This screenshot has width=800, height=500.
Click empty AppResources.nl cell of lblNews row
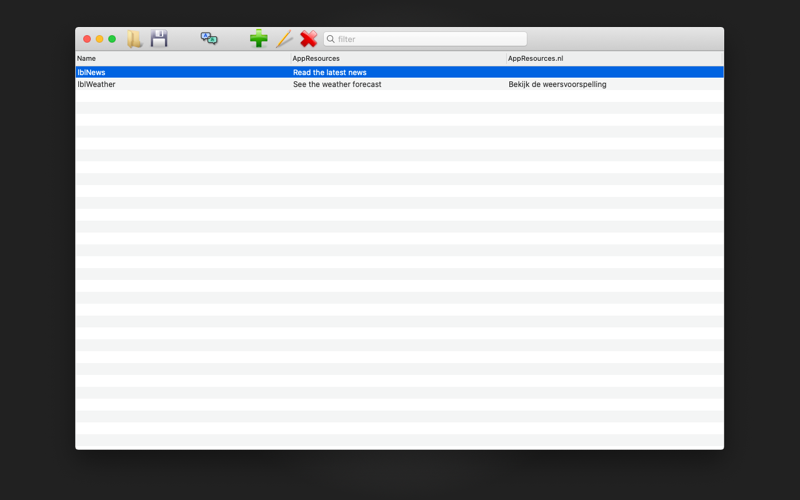615,72
